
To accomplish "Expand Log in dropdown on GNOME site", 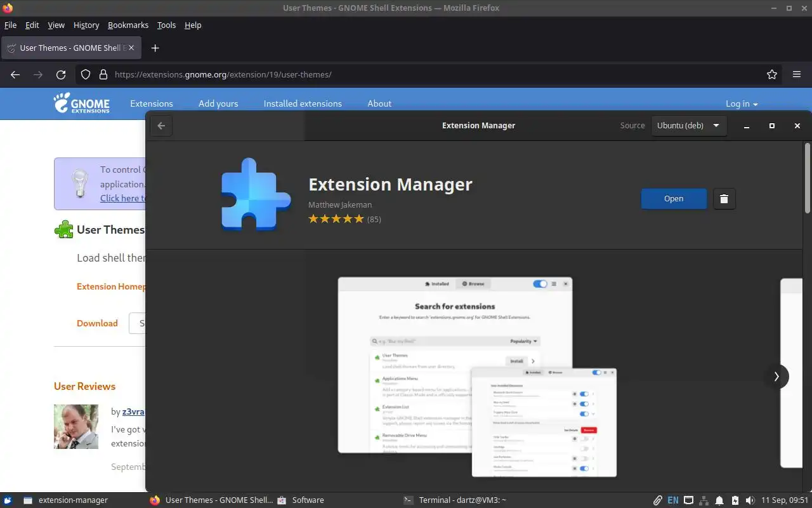I will point(742,104).
